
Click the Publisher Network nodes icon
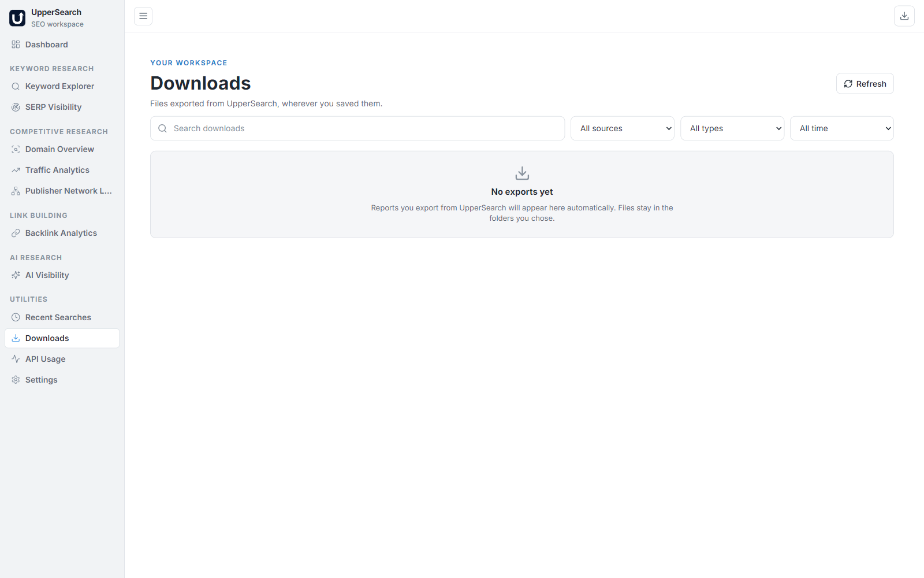(16, 191)
